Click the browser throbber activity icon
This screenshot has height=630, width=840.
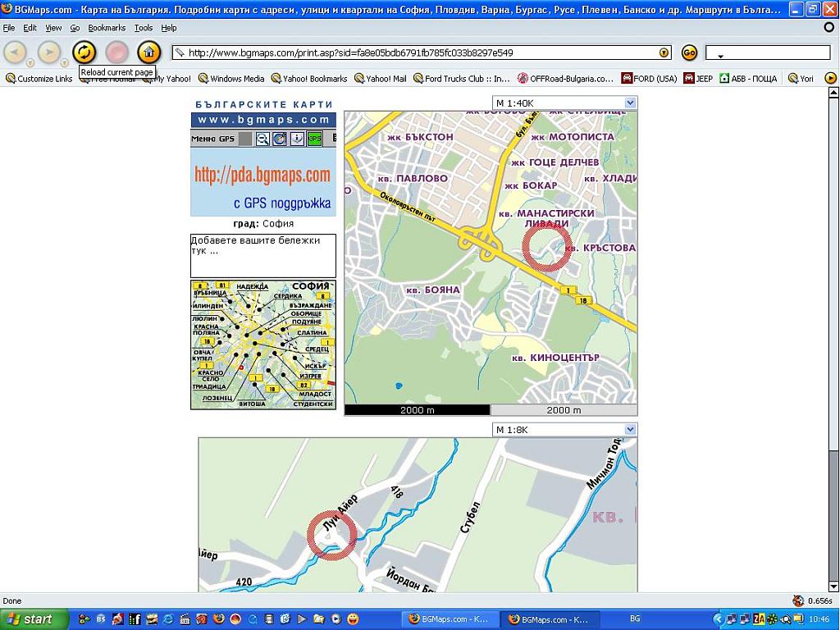tap(829, 27)
